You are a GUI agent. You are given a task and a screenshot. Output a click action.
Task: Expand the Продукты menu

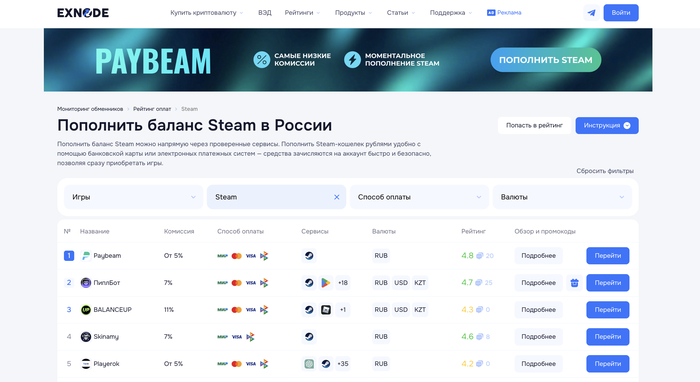[353, 12]
